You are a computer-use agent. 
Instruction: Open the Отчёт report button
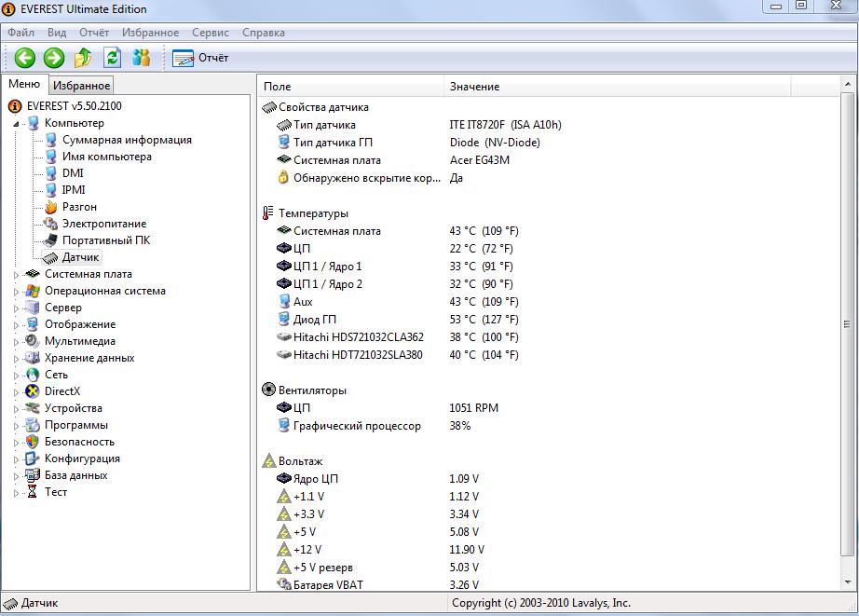click(x=201, y=58)
